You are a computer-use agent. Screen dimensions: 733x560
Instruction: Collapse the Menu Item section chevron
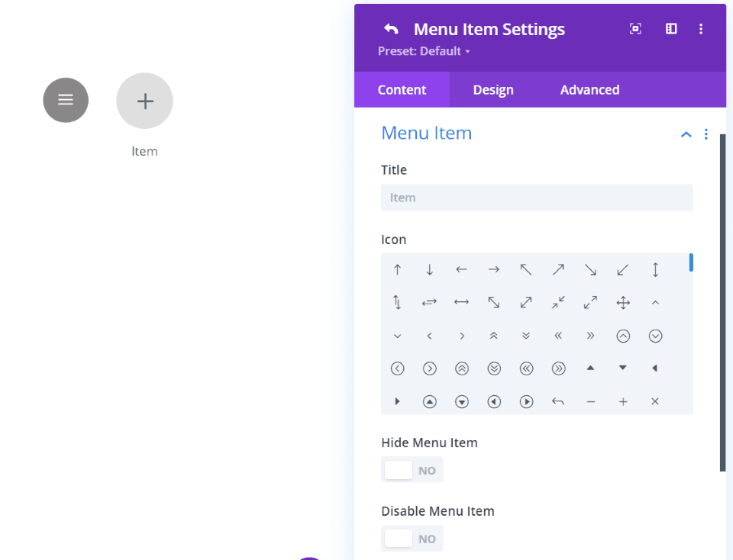686,134
